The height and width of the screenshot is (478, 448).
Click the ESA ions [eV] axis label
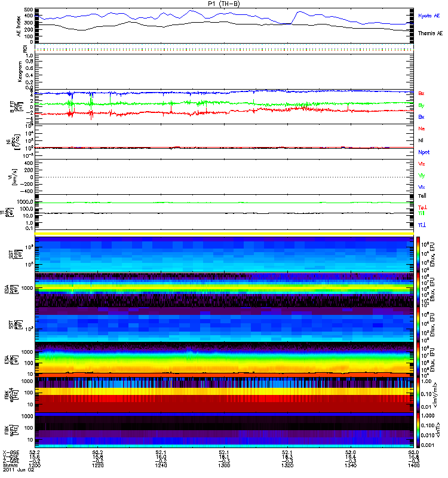coord(10,289)
